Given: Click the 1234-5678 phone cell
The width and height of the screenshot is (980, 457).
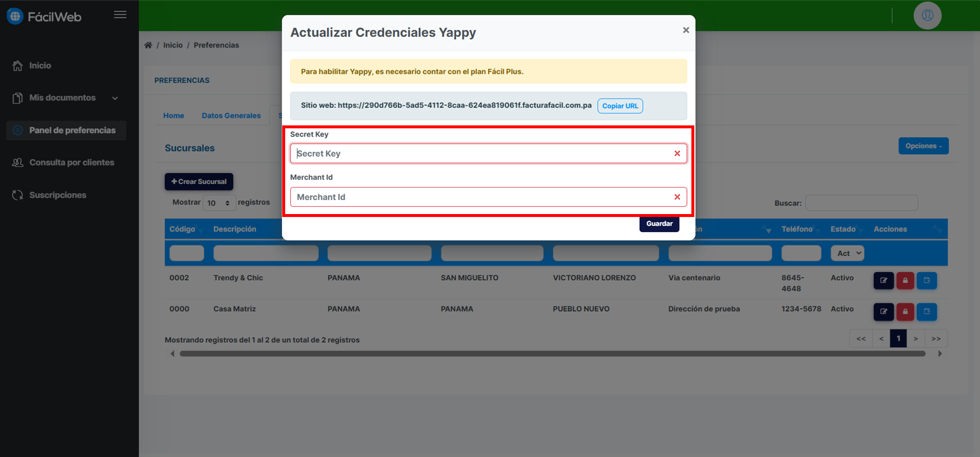Looking at the screenshot, I should [x=801, y=309].
